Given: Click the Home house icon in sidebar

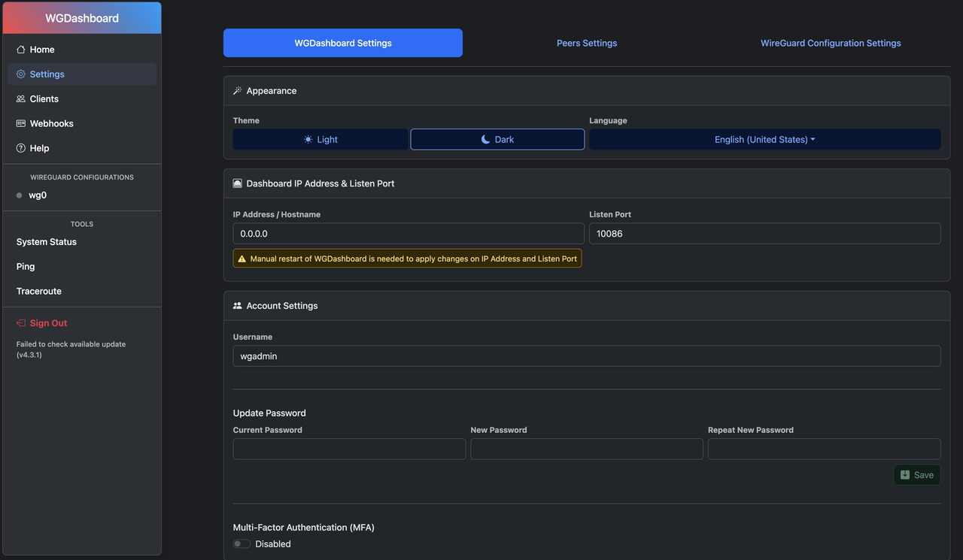Looking at the screenshot, I should point(21,50).
